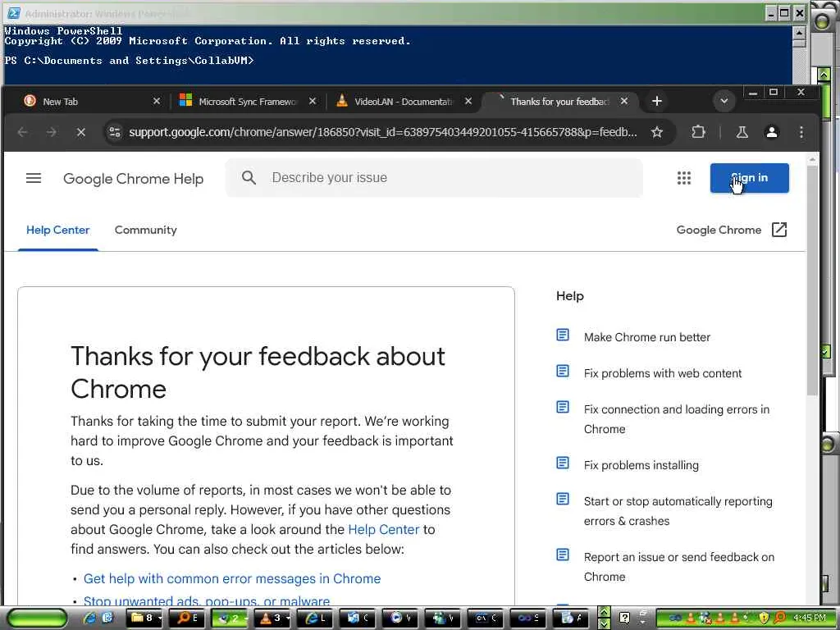Click the Sign in button
This screenshot has width=840, height=630.
click(x=749, y=178)
